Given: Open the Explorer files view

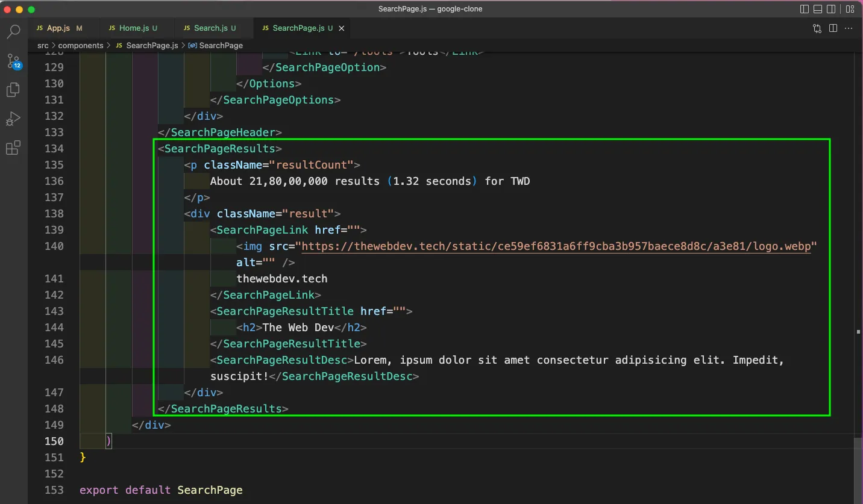Looking at the screenshot, I should [13, 90].
